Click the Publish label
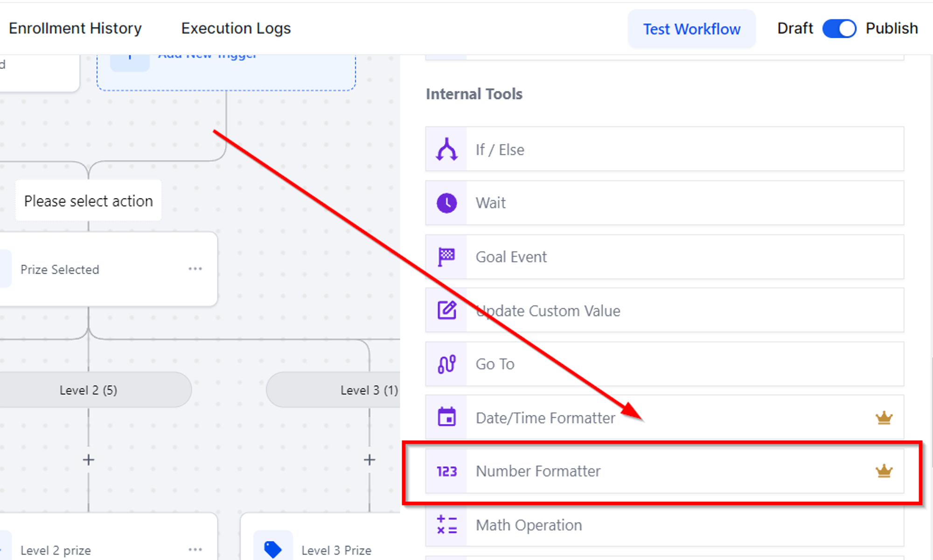 891,28
